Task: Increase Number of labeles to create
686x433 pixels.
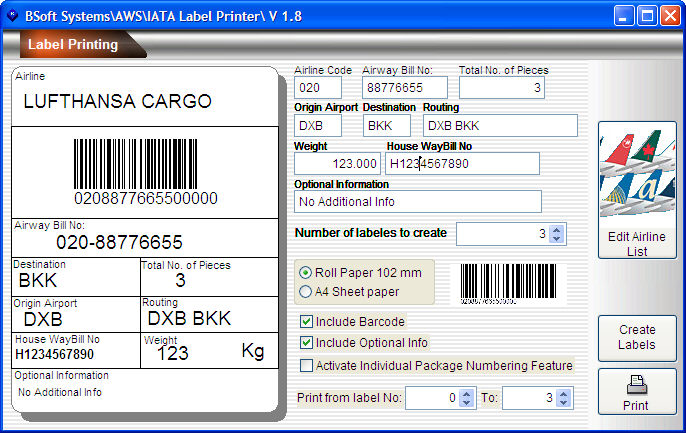Action: pyautogui.click(x=556, y=229)
